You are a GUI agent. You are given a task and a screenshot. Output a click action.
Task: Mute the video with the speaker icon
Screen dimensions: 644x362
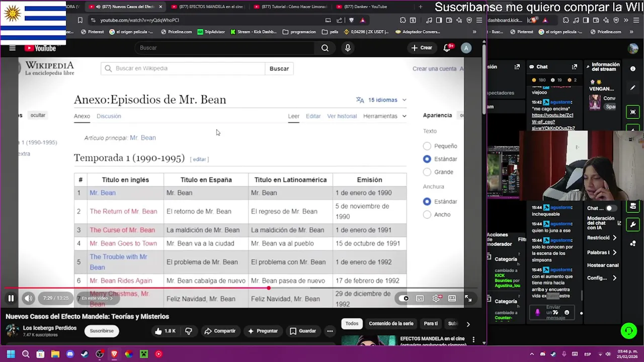click(x=29, y=298)
